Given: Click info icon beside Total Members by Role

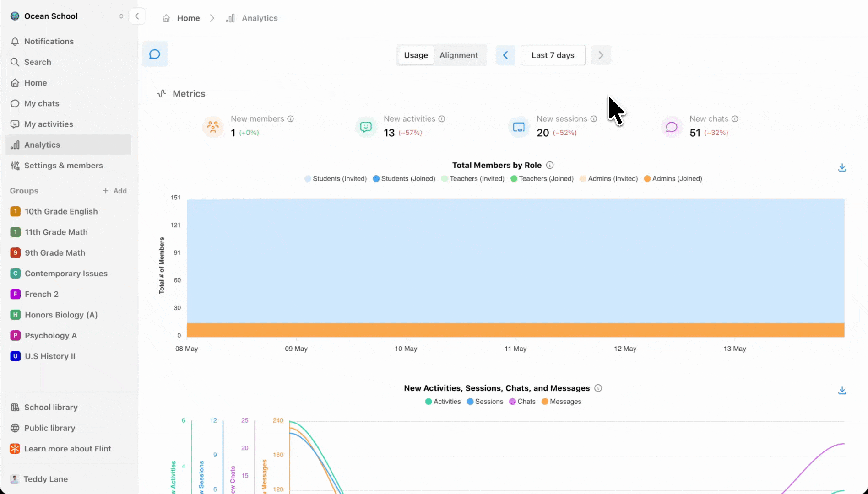Looking at the screenshot, I should (550, 165).
